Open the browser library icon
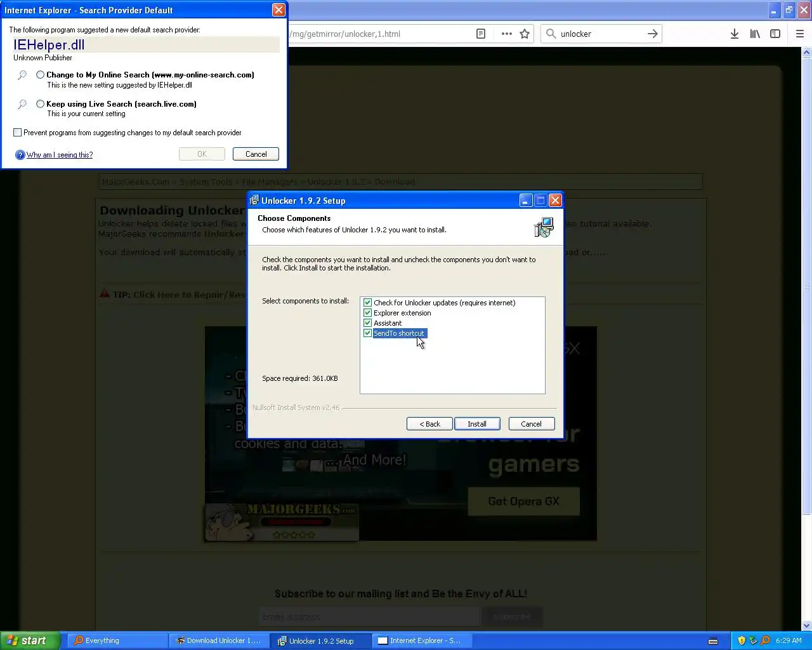The image size is (812, 650). point(755,34)
